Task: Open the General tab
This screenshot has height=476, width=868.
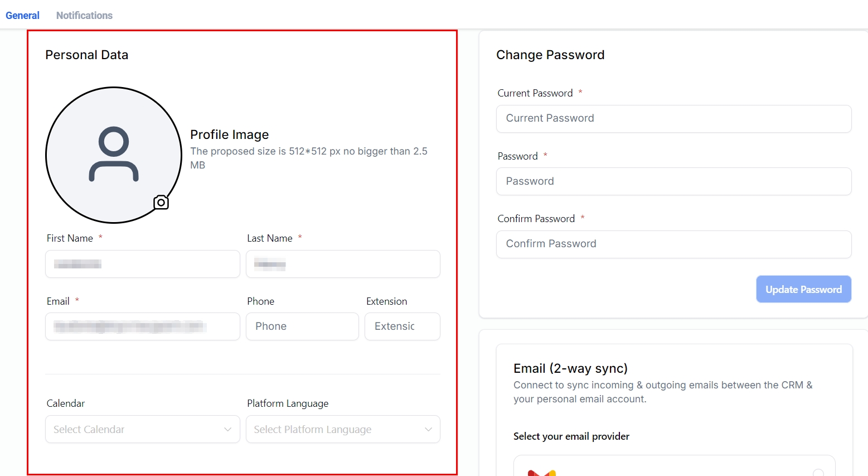Action: (x=22, y=16)
